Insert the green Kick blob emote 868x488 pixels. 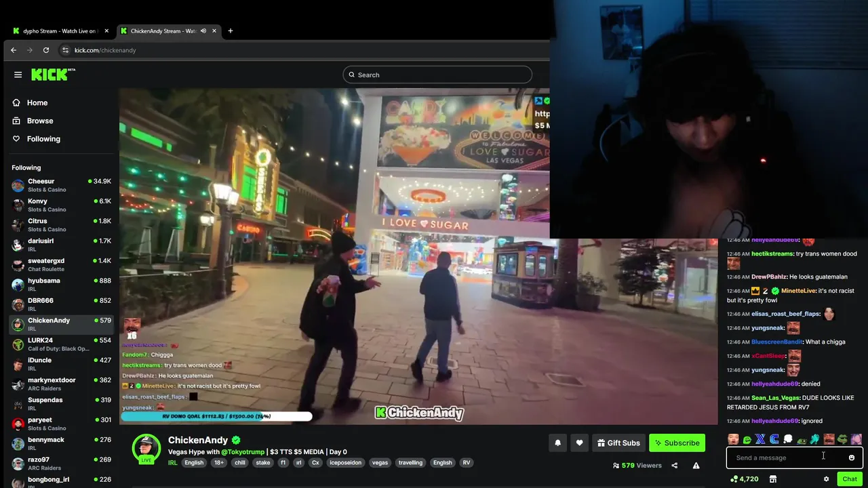click(747, 439)
